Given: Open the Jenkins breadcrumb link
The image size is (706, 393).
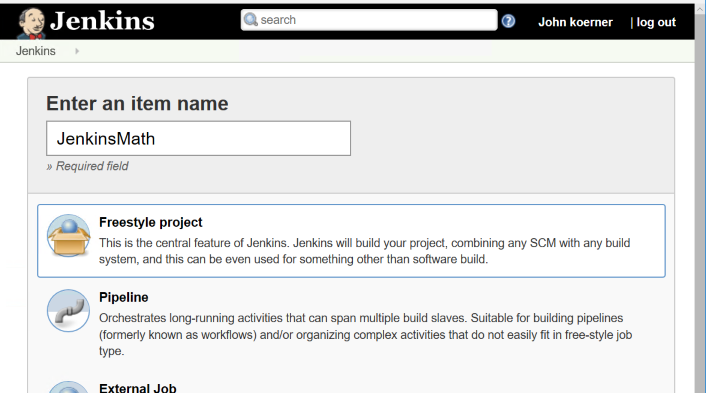Looking at the screenshot, I should point(36,51).
